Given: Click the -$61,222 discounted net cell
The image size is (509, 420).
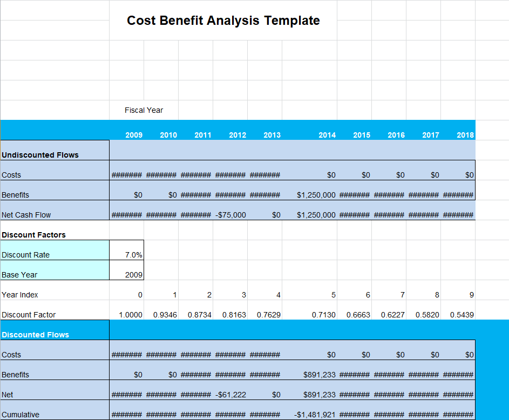Looking at the screenshot, I should (230, 395).
